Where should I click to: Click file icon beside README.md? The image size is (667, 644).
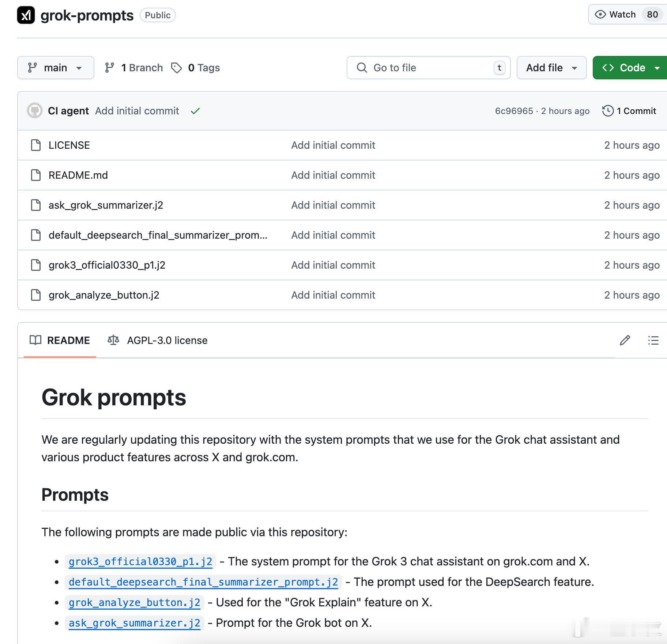pyautogui.click(x=36, y=175)
